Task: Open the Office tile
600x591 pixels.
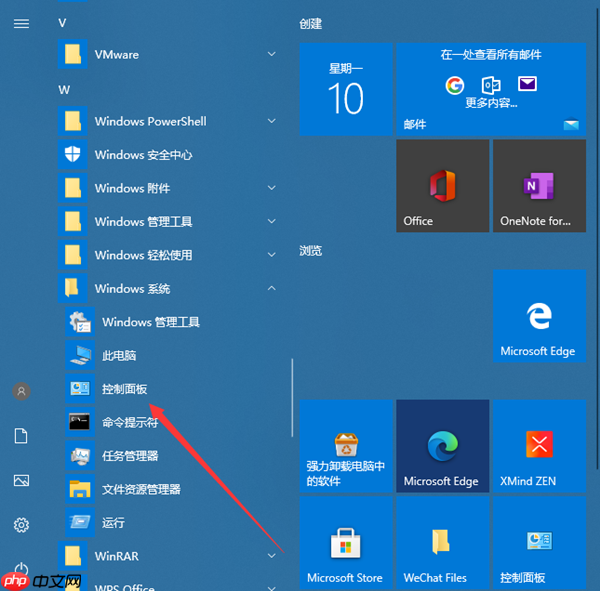Action: [443, 186]
